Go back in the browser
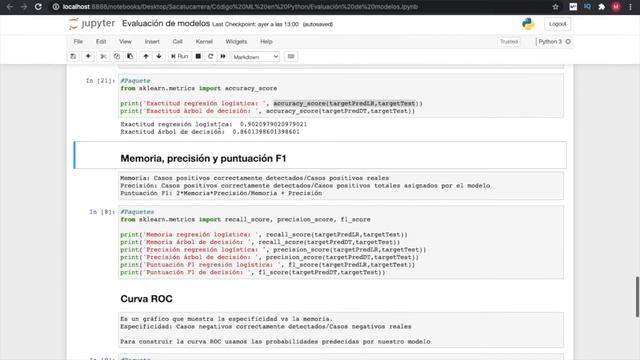The width and height of the screenshot is (640, 360). (x=10, y=7)
